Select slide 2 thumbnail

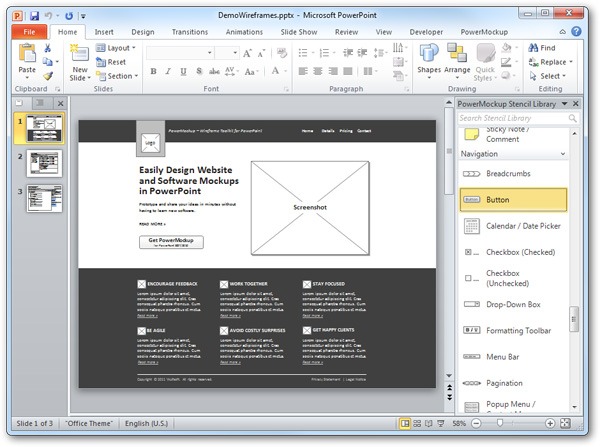pos(44,163)
